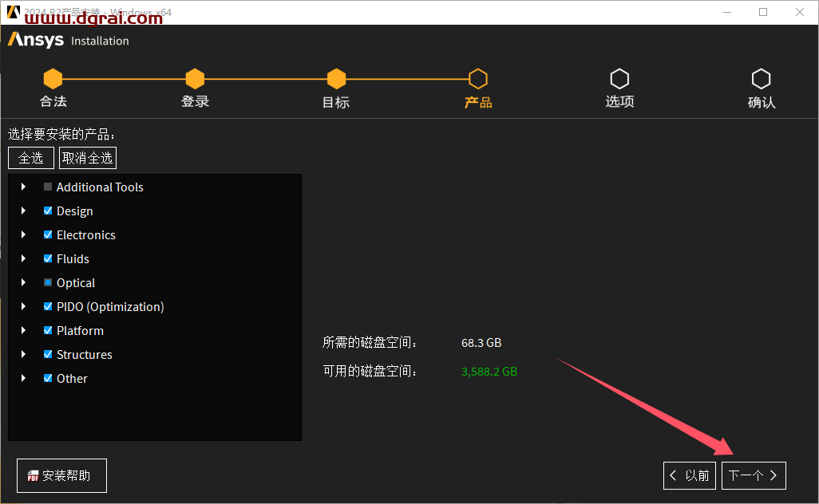
Task: Select the Platform product label
Action: (x=80, y=331)
